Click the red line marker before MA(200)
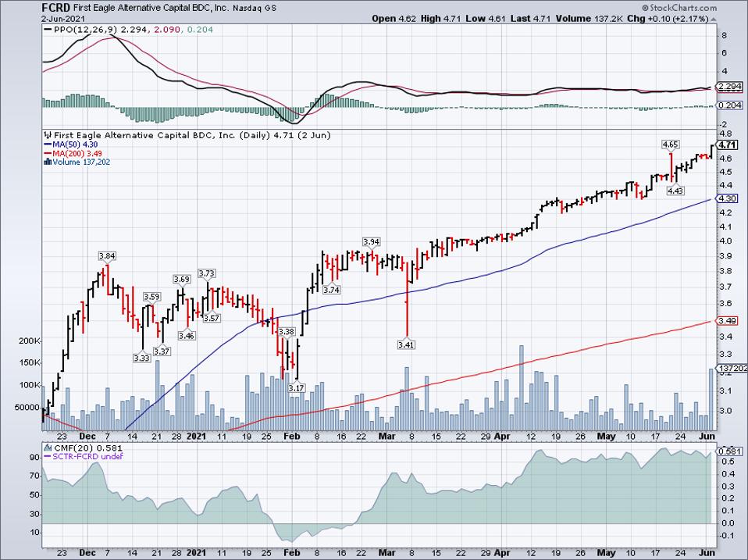The height and width of the screenshot is (560, 748). 47,154
